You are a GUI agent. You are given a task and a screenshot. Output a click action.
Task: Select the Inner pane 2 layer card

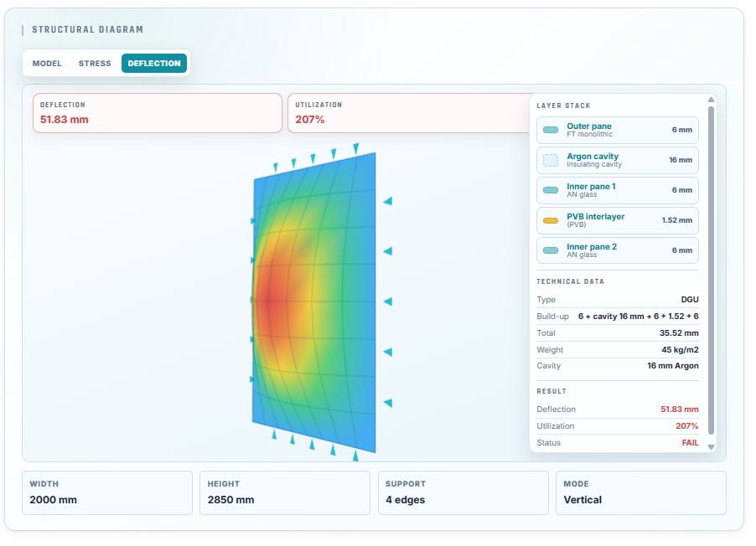[617, 250]
